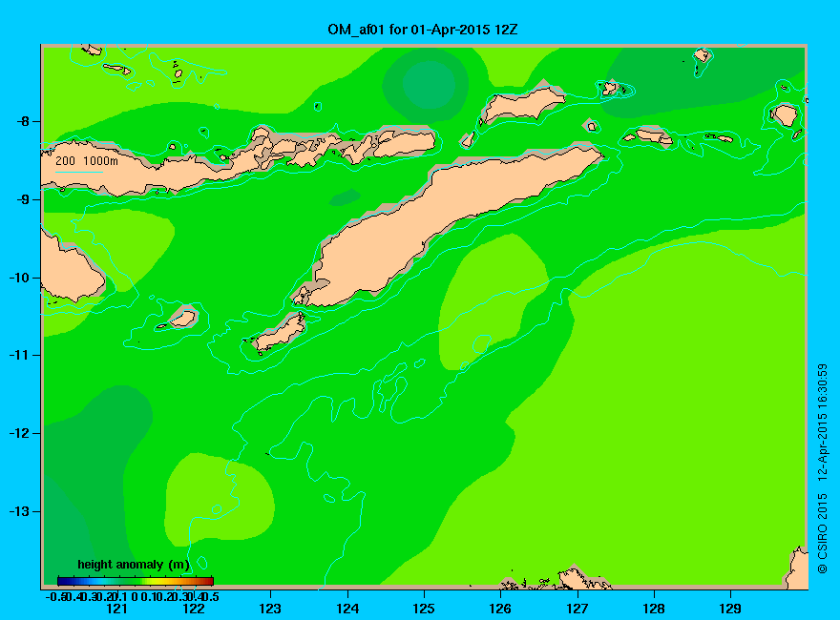The width and height of the screenshot is (840, 620).
Task: Click the cyan sample line under "200 1000m"
Action: 78,172
